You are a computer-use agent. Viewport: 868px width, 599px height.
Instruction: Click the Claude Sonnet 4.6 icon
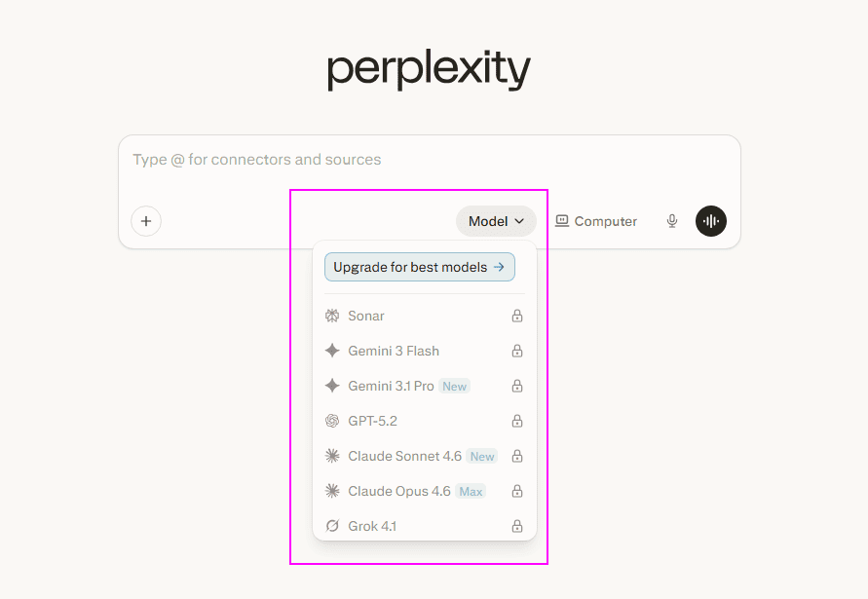[332, 455]
